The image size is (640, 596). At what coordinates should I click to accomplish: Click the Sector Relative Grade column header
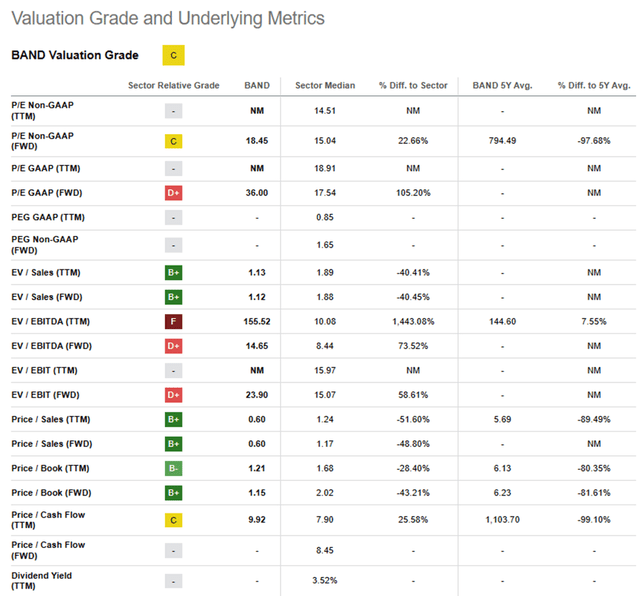click(173, 85)
